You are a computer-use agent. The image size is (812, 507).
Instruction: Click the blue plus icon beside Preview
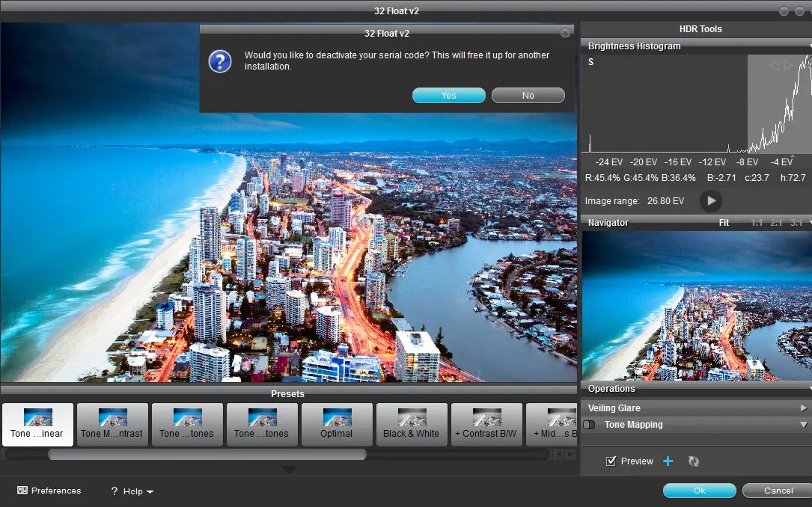pyautogui.click(x=668, y=461)
